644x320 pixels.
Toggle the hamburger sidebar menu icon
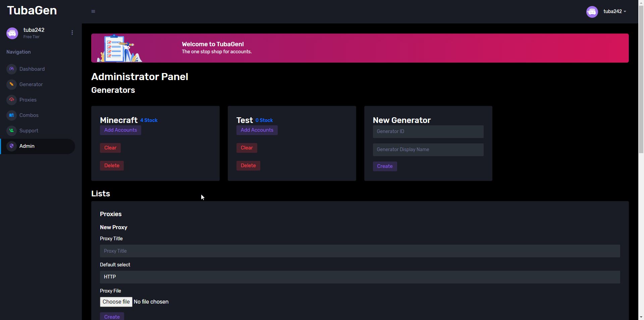click(93, 11)
